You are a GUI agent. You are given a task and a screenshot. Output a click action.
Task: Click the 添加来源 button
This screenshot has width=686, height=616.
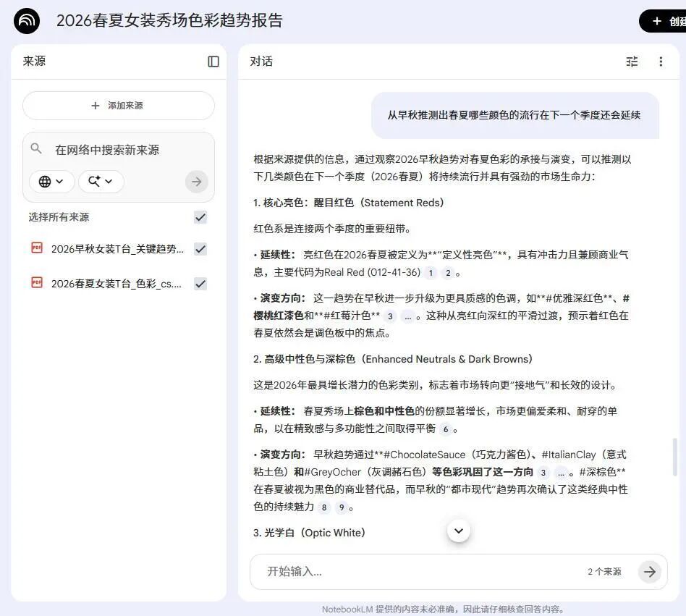[x=119, y=106]
